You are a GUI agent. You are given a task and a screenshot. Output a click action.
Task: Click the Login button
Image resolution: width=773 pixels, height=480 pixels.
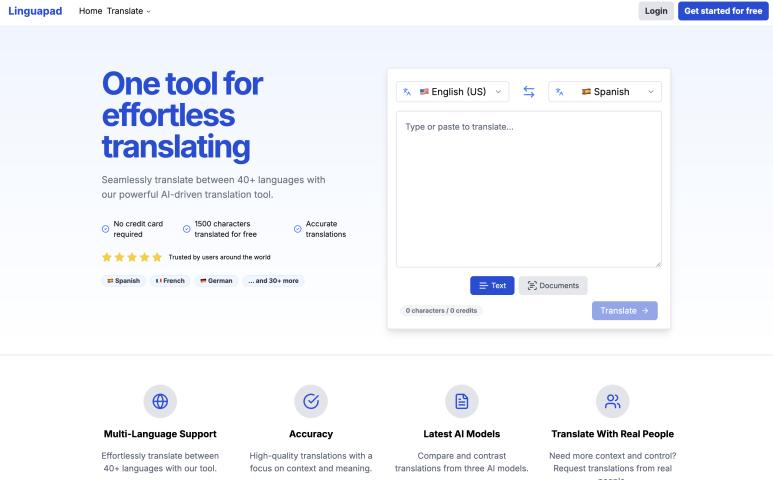click(x=656, y=11)
